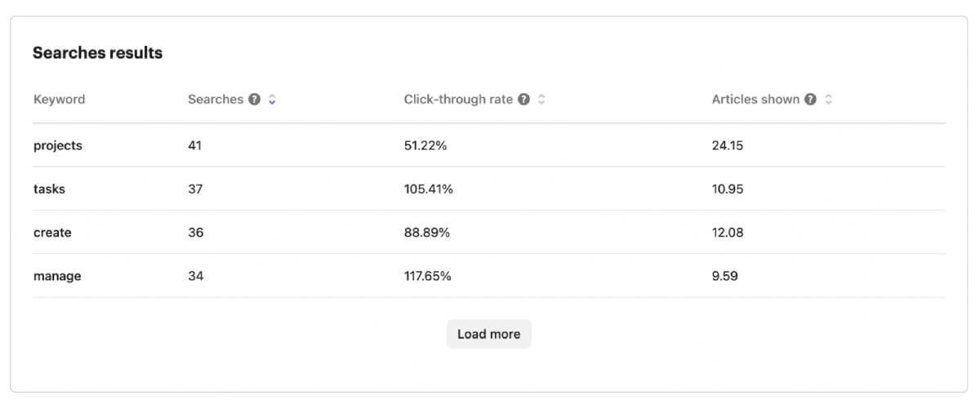The height and width of the screenshot is (415, 980).
Task: Click the 41 searches value for projects
Action: click(194, 145)
